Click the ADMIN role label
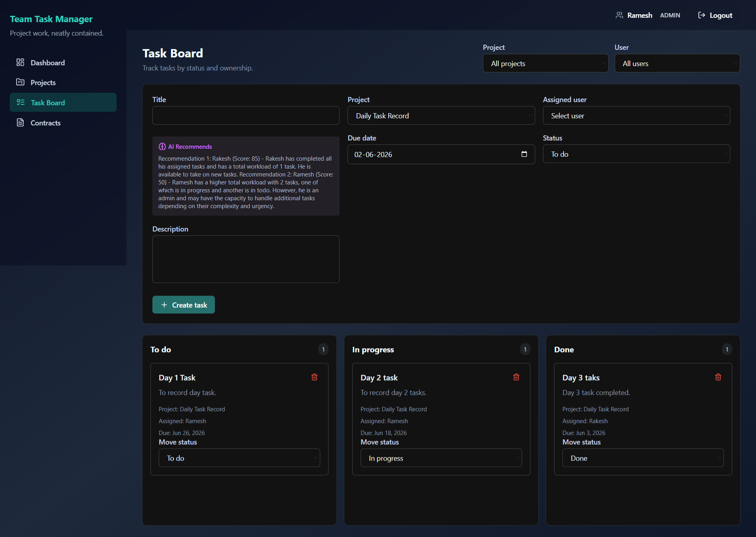 point(670,15)
